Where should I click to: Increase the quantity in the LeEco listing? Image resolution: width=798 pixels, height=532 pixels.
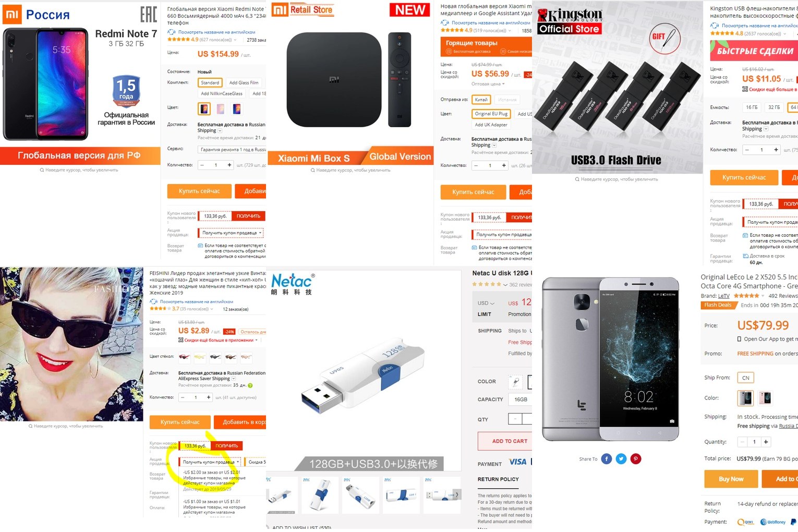[766, 442]
